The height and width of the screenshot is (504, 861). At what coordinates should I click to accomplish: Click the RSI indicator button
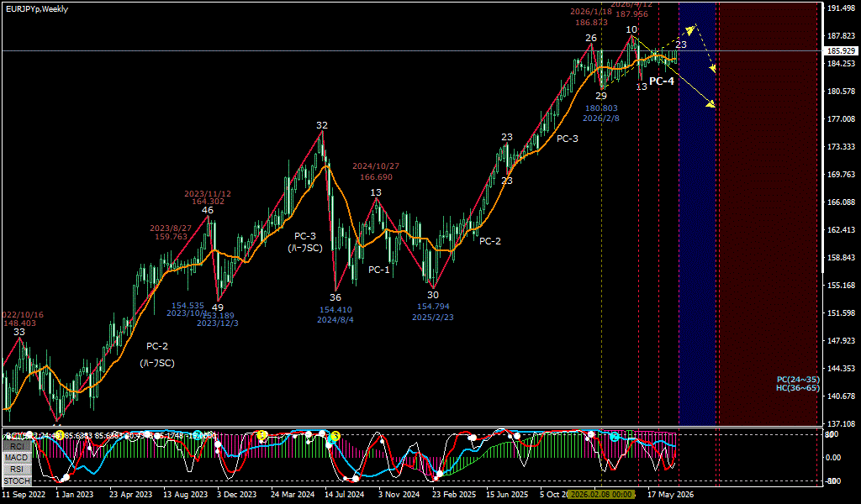(17, 470)
